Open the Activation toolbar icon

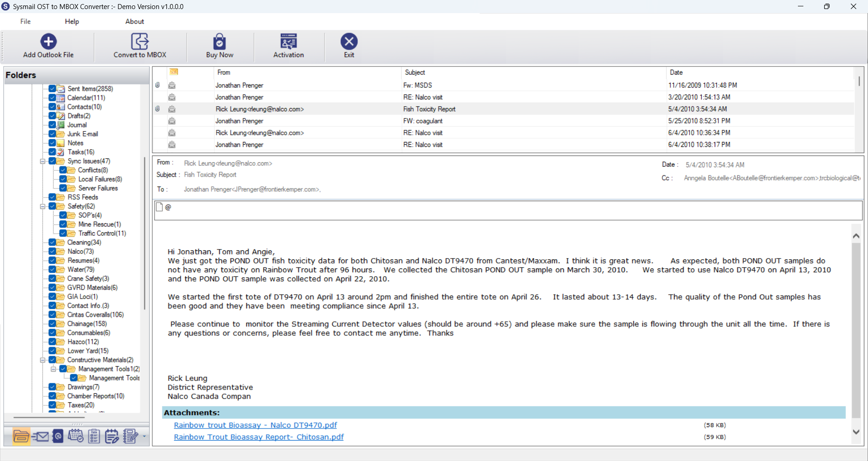pyautogui.click(x=288, y=42)
